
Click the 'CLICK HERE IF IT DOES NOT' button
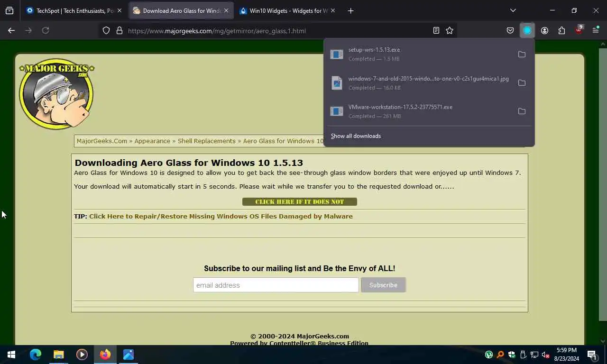pyautogui.click(x=300, y=202)
